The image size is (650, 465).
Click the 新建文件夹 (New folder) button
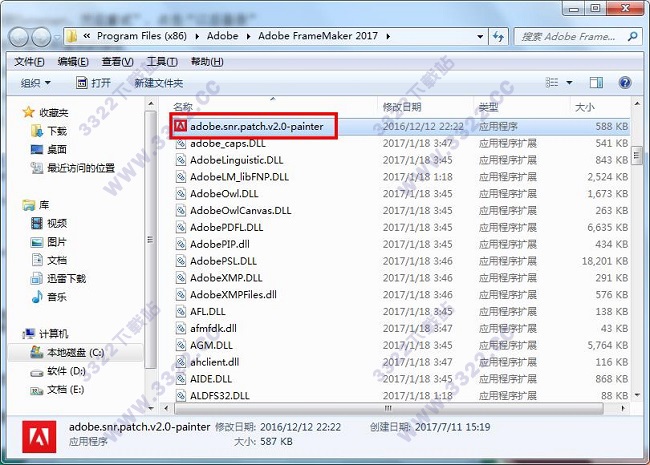(x=159, y=83)
